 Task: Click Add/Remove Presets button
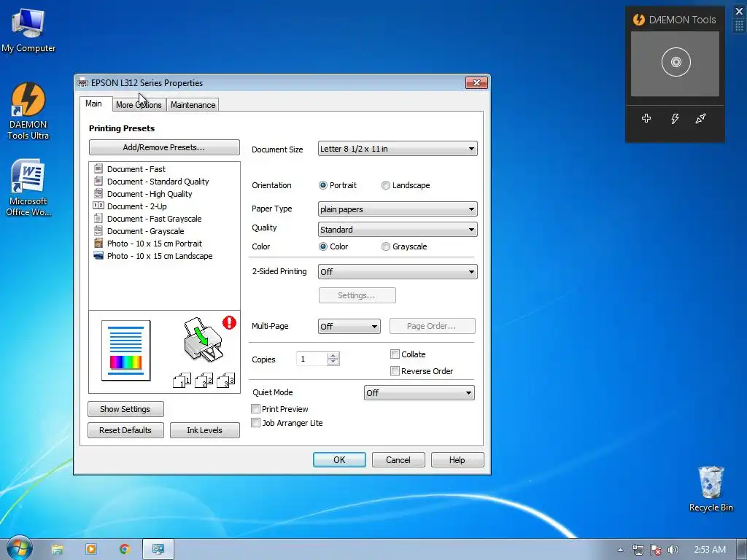164,147
